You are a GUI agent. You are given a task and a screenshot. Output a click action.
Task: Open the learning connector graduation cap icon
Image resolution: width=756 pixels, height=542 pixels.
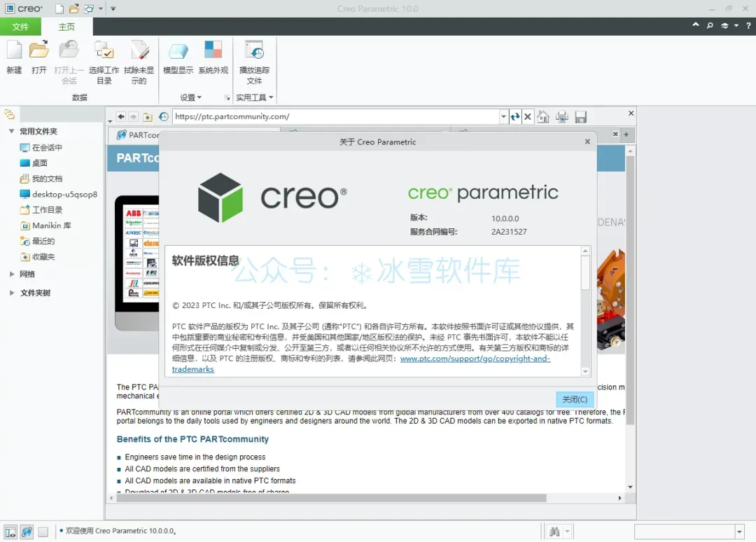coord(724,25)
